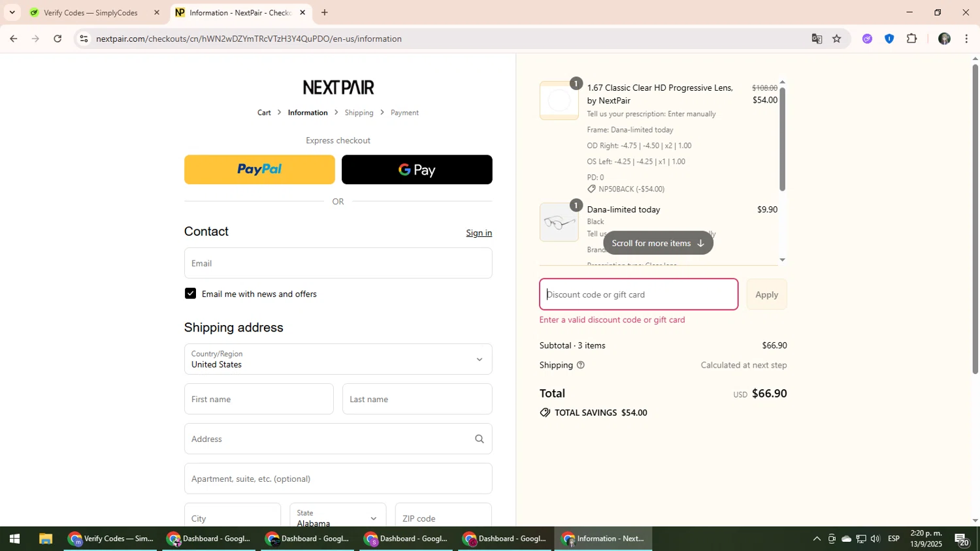Screen dimensions: 980x551
Task: Click the Information breadcrumb
Action: click(308, 113)
